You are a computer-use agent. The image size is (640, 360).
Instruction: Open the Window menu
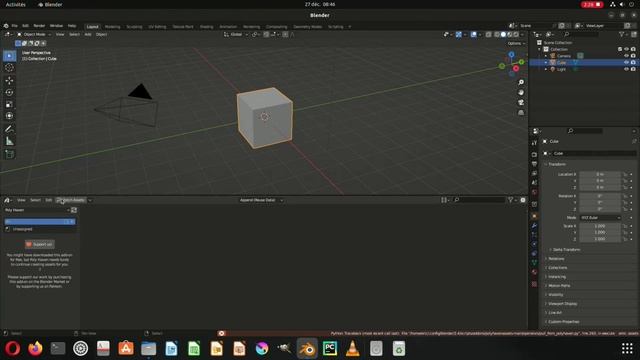pos(56,26)
